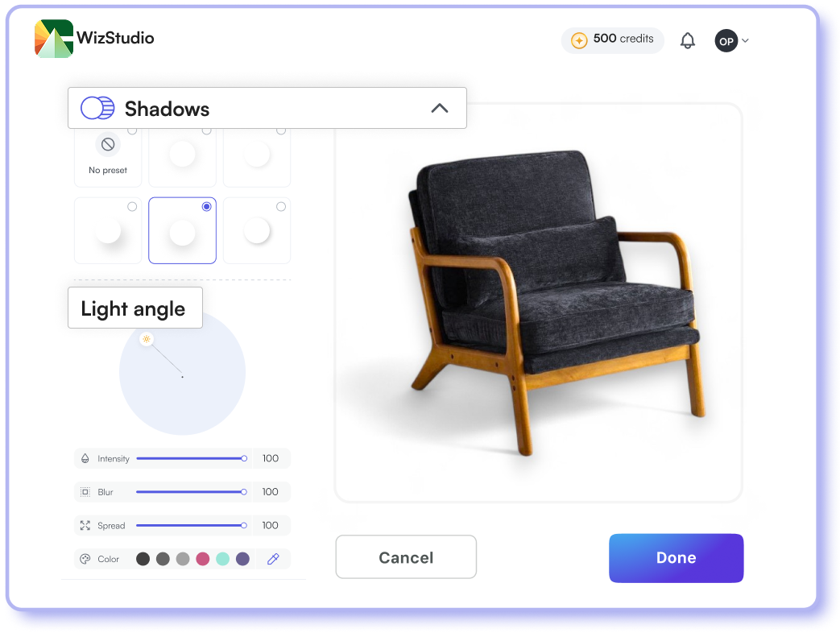The height and width of the screenshot is (641, 840).
Task: Click the Blur value field showing 100
Action: (271, 492)
